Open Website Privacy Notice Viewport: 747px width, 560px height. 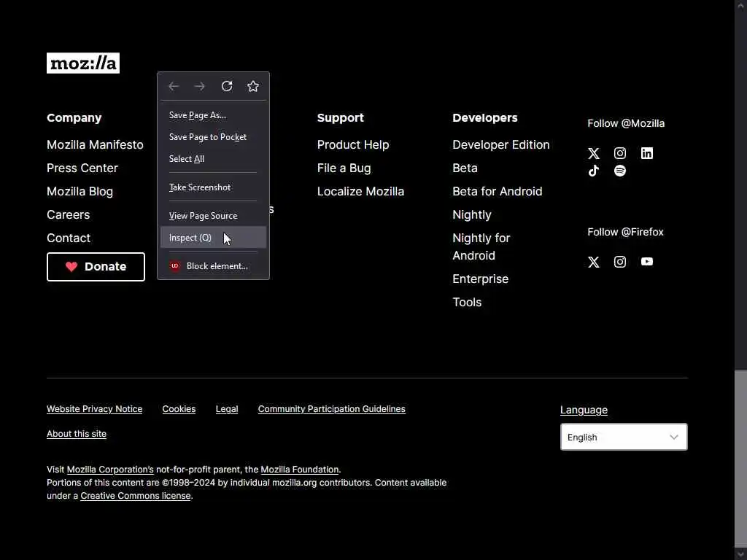pos(94,409)
